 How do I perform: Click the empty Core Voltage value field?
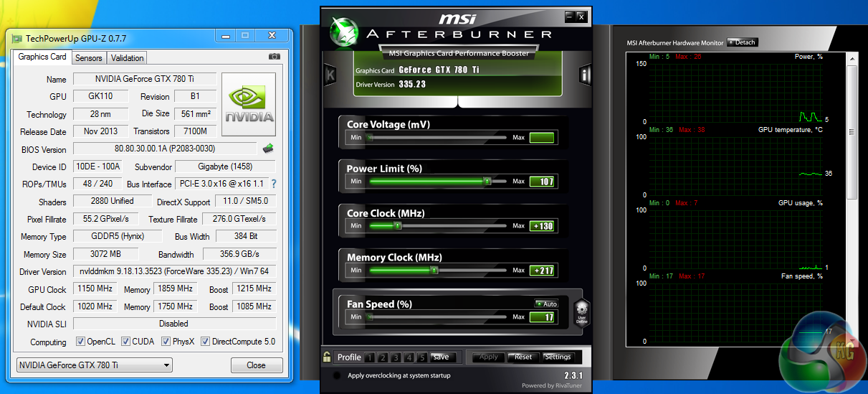point(542,137)
